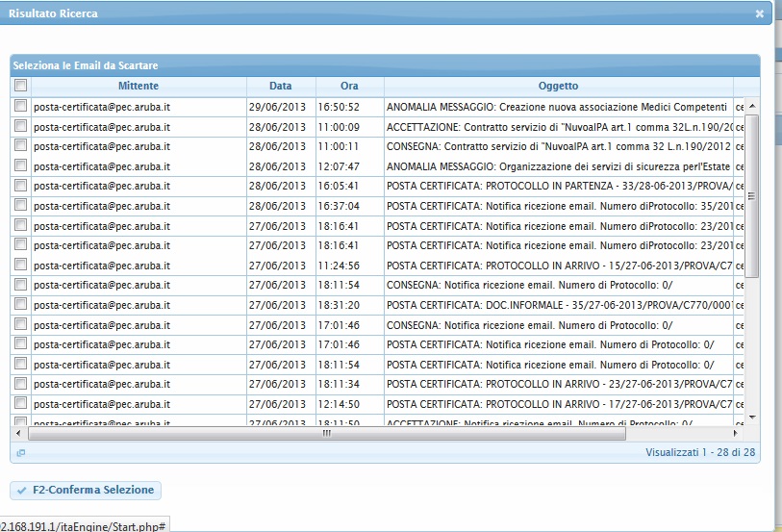Click the horizontal scrollbar thumb
Viewport: 782px width, 532px height.
pyautogui.click(x=327, y=433)
